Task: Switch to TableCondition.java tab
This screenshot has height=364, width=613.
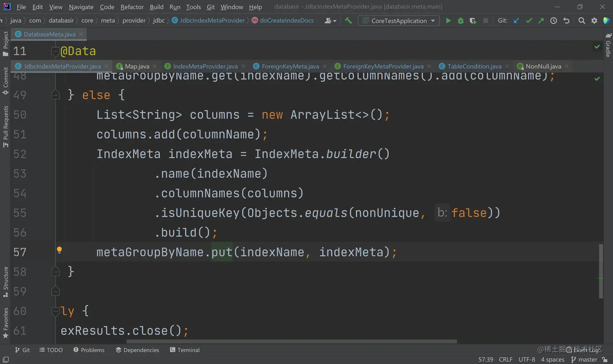Action: coord(474,66)
